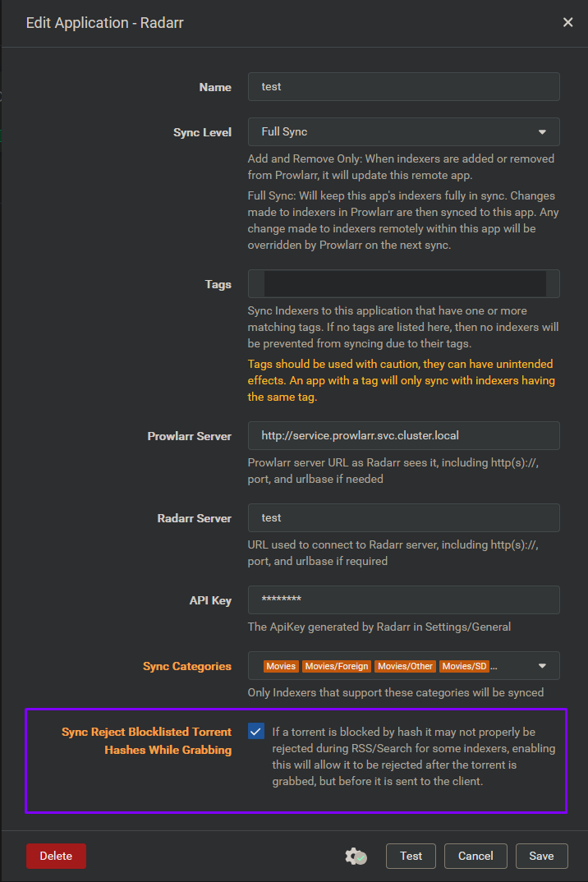Delete the Radarr application
Screen dimensions: 588x882
point(56,856)
